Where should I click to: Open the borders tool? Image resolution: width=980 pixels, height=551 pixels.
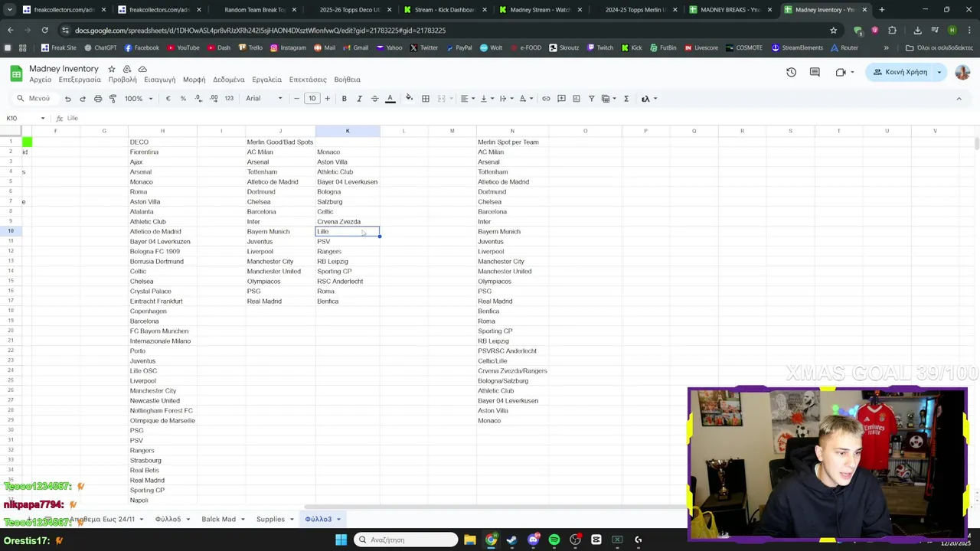426,99
